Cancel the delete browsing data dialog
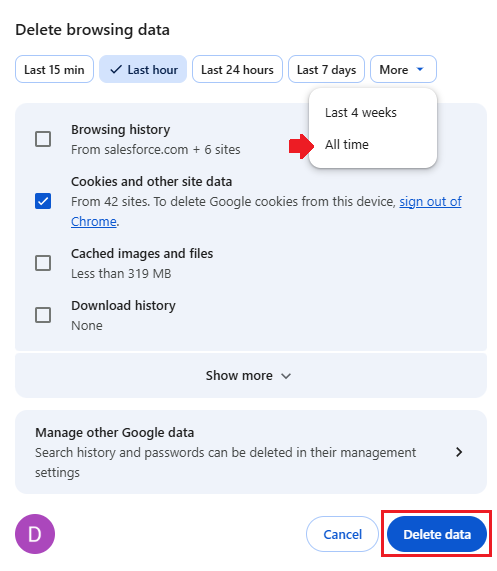This screenshot has height=571, width=497. pyautogui.click(x=342, y=534)
